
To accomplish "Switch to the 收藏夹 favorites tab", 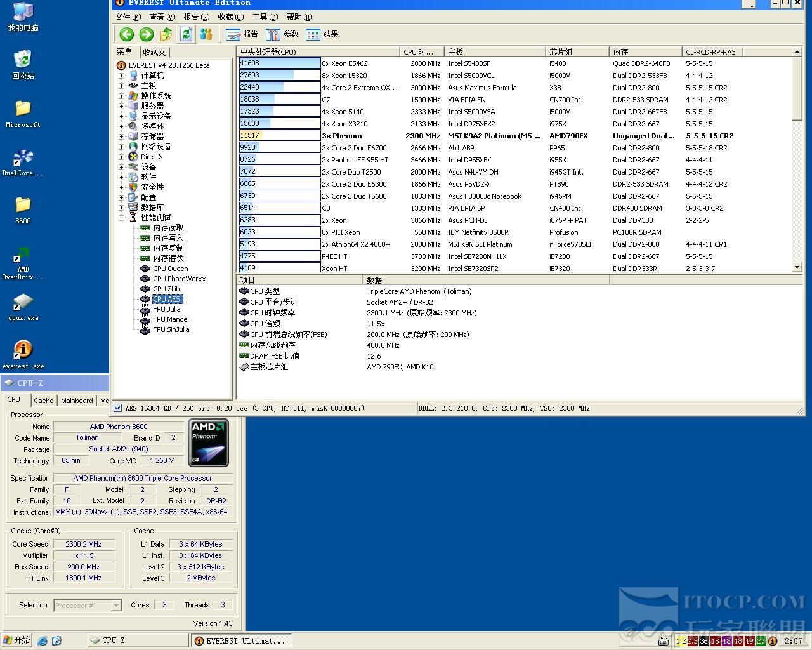I will 154,53.
